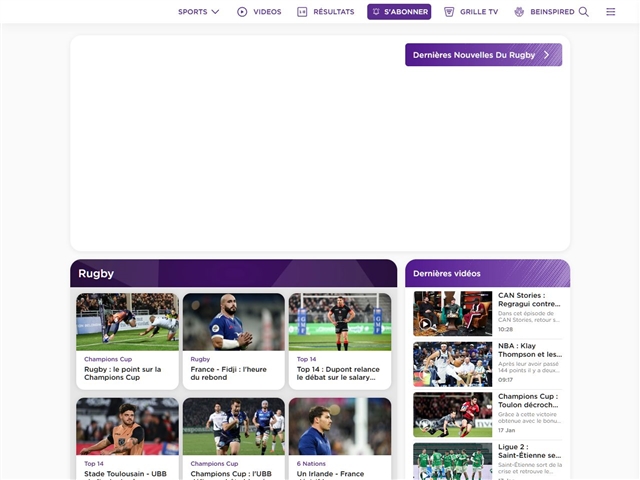Open the Toulon Champions Cup video thumbnail
This screenshot has width=640, height=480.
point(453,415)
